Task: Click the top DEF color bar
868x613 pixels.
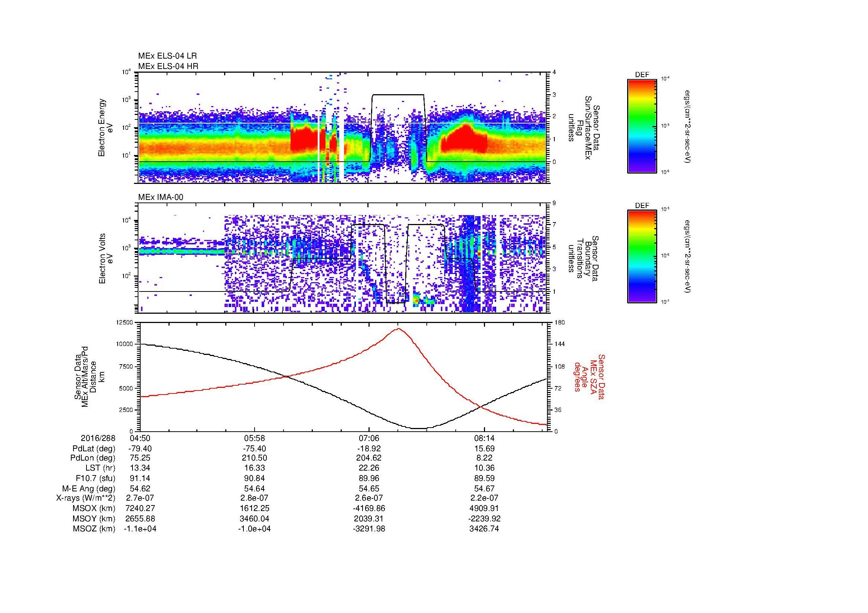Action: coord(642,126)
